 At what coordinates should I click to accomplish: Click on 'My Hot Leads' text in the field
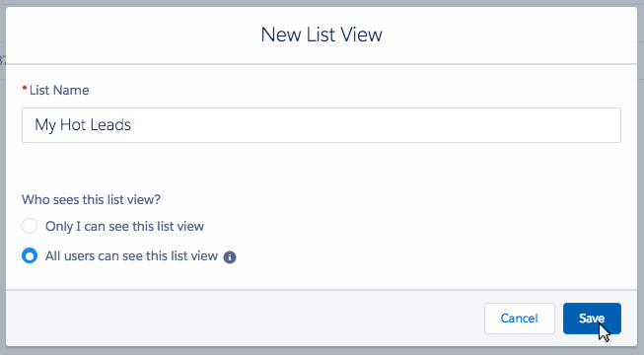click(x=83, y=125)
